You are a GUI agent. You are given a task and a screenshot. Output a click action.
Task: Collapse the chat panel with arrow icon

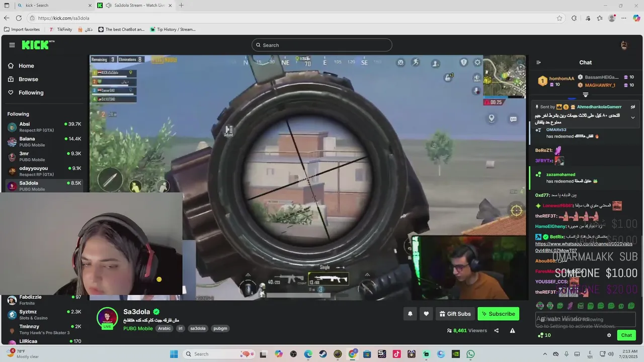point(538,62)
